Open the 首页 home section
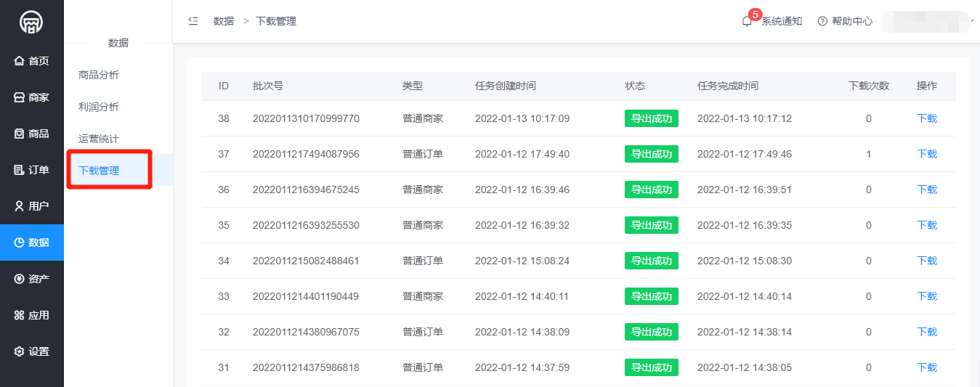The width and height of the screenshot is (980, 387). (32, 61)
